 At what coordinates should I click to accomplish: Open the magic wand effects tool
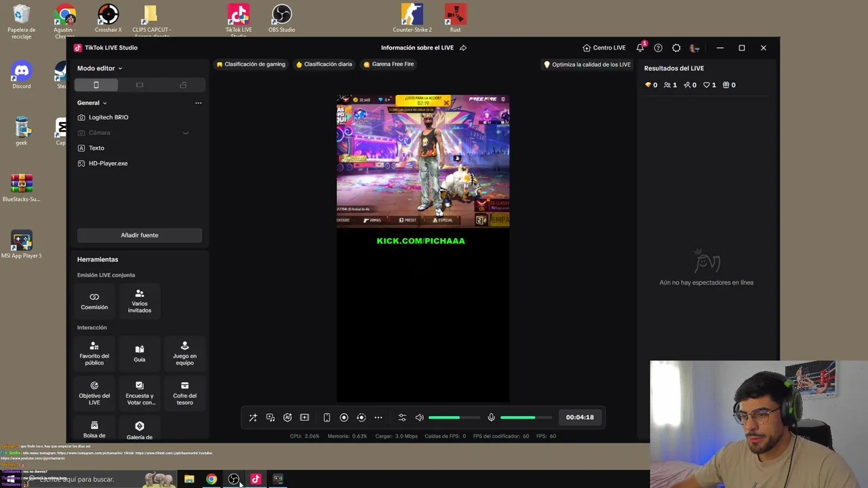pyautogui.click(x=253, y=418)
